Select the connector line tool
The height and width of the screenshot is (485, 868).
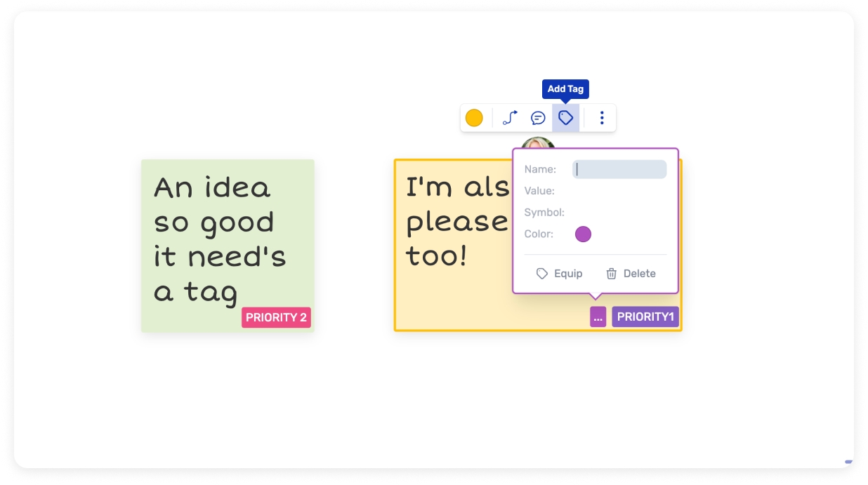point(511,118)
